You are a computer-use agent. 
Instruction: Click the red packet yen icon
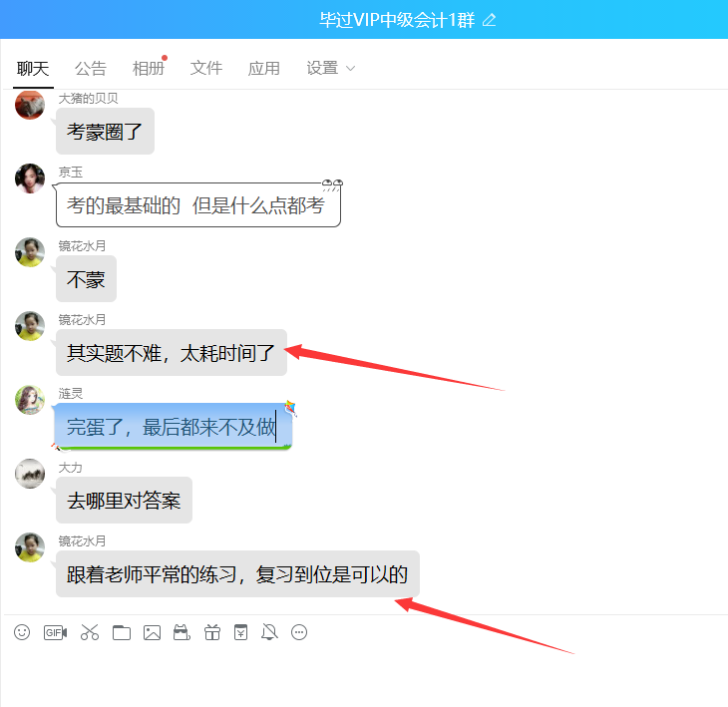pos(240,632)
